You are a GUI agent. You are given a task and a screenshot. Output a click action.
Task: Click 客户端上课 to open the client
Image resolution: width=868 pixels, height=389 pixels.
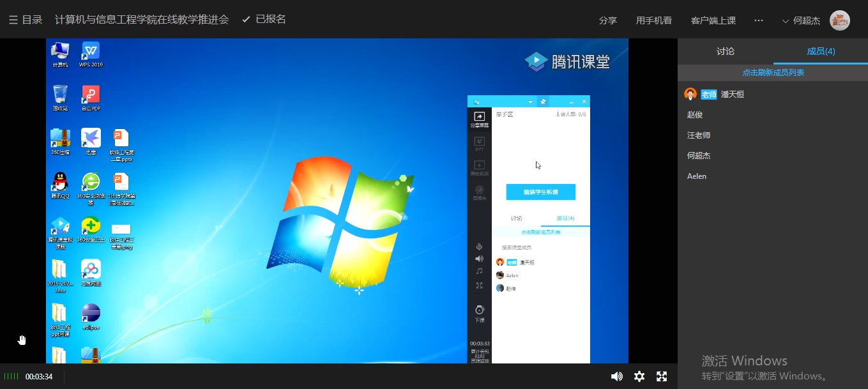click(x=713, y=20)
